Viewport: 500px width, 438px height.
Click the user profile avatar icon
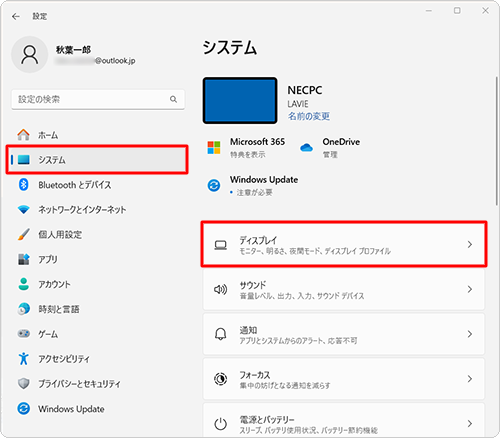[30, 55]
